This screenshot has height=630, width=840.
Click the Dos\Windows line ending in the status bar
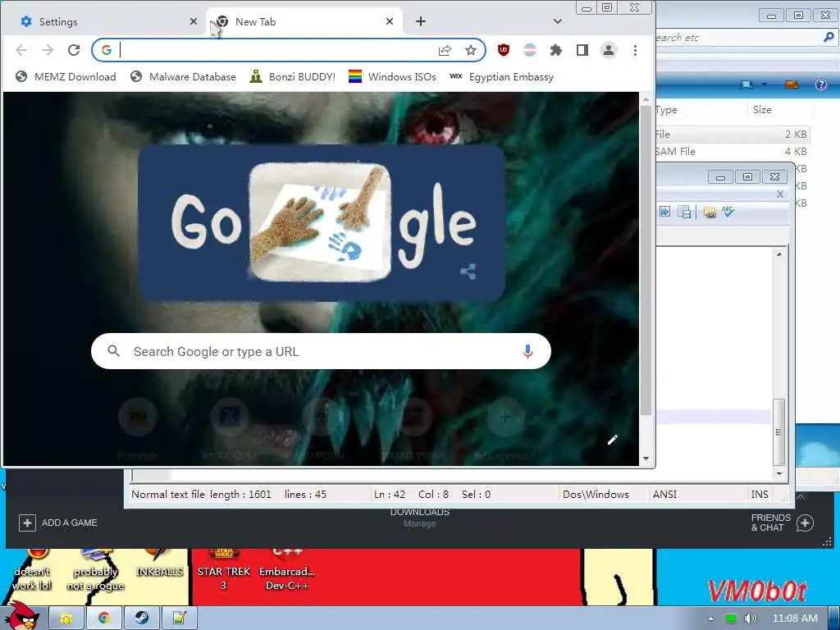pyautogui.click(x=596, y=495)
